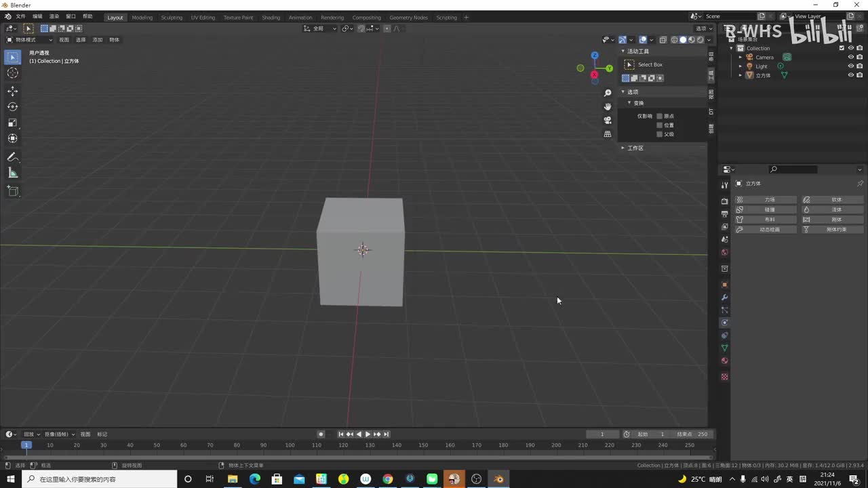Disable Camera in renders via camera icon
Screen dimensions: 868x488
point(860,57)
